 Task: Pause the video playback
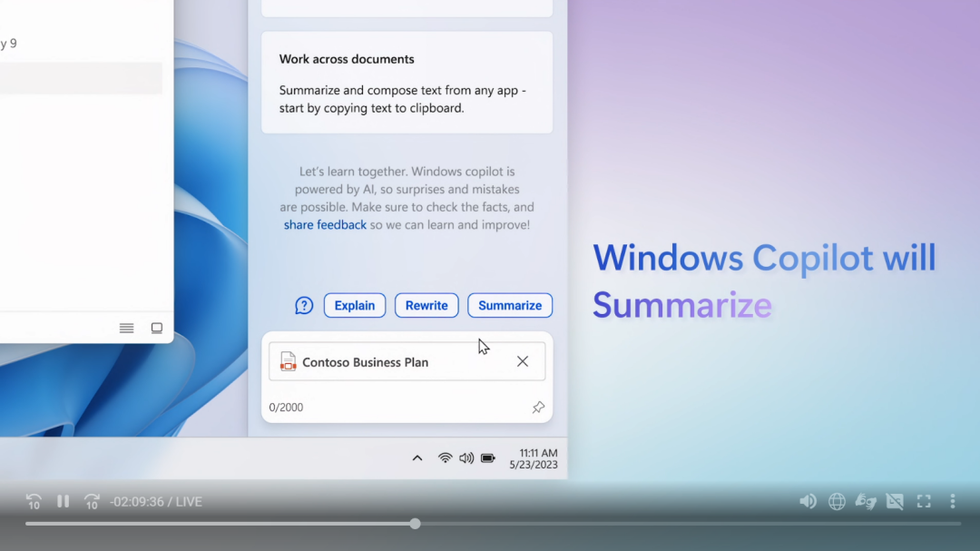(64, 501)
